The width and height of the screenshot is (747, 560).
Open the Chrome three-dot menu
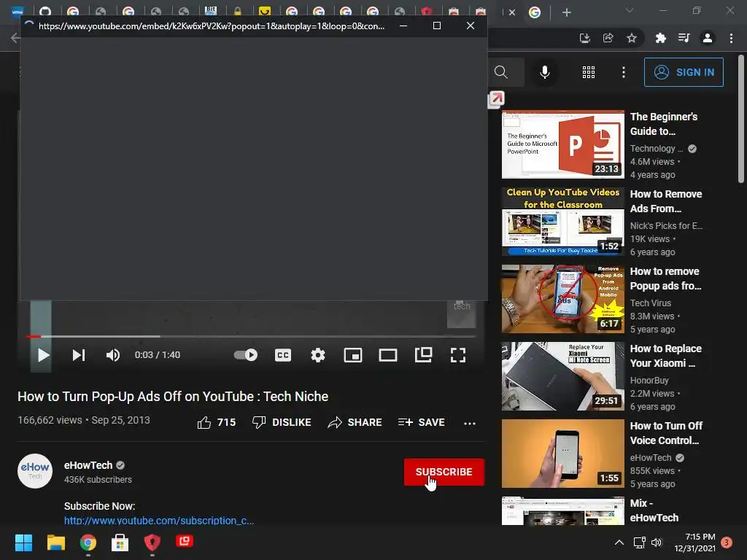pyautogui.click(x=731, y=38)
